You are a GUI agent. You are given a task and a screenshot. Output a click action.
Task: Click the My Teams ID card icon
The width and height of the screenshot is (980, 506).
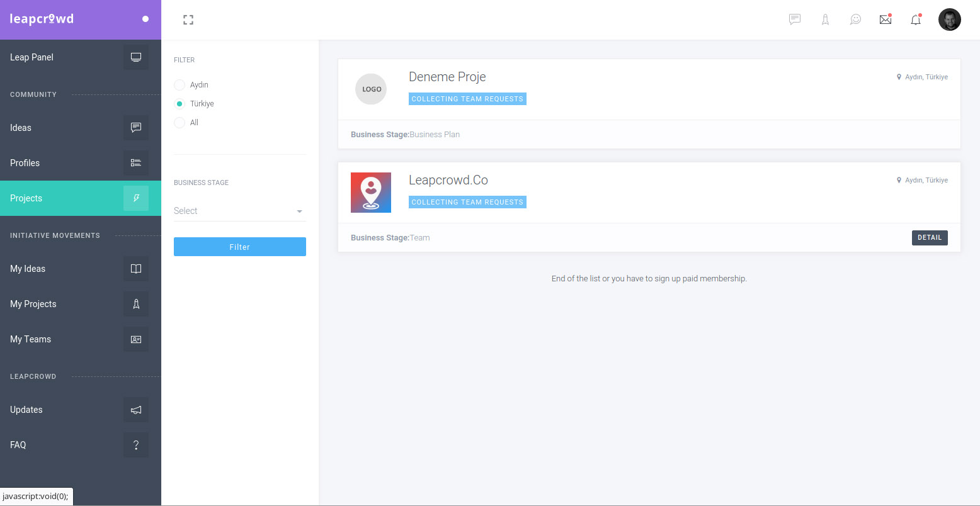[x=136, y=339]
